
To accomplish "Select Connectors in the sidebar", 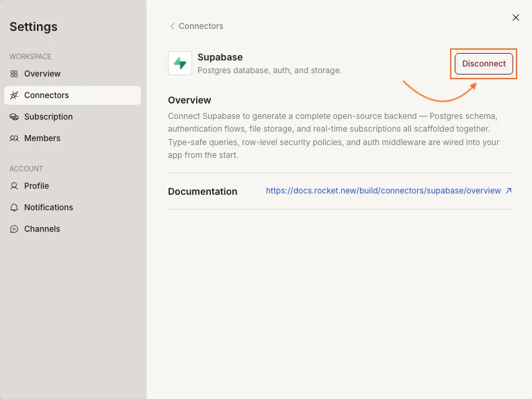I will 73,95.
